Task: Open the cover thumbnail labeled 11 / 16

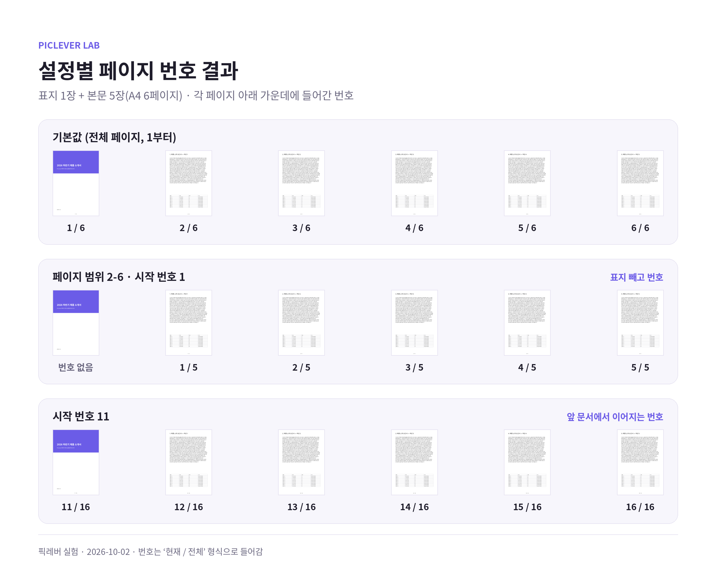Action: pos(76,462)
